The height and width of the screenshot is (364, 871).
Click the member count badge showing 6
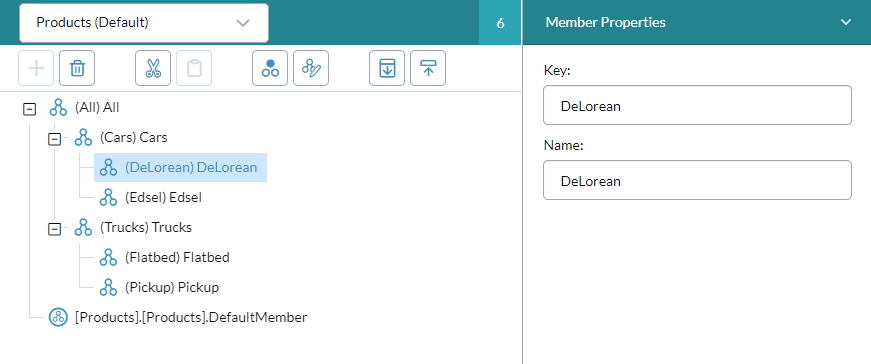pyautogui.click(x=500, y=23)
